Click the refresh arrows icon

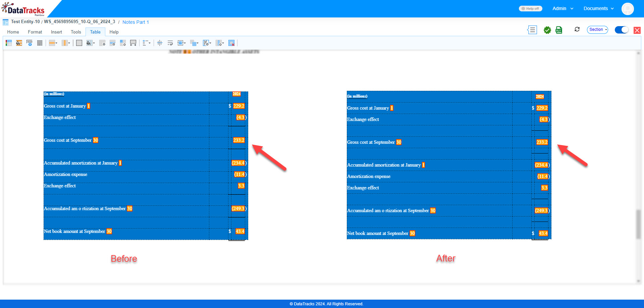pyautogui.click(x=577, y=29)
